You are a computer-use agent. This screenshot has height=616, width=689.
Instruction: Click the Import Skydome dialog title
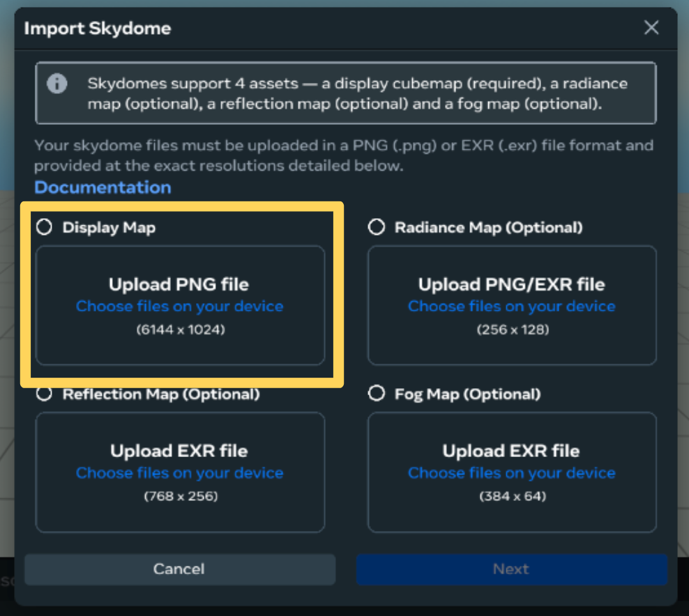pyautogui.click(x=98, y=29)
